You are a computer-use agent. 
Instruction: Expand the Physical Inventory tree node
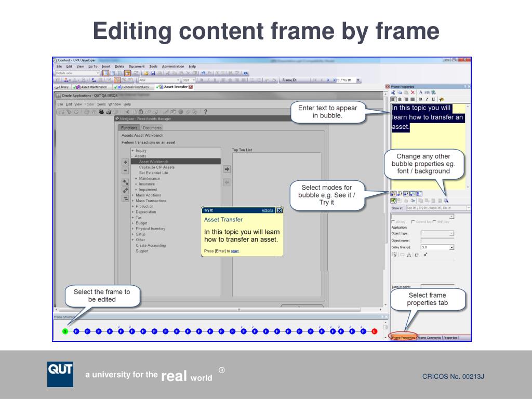(133, 229)
